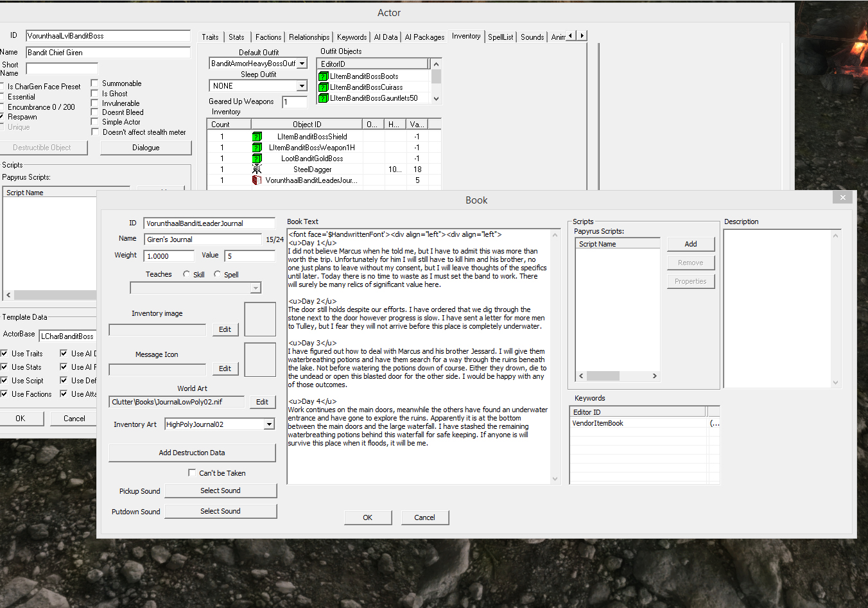This screenshot has height=608, width=868.
Task: Click the Book Weight input field
Action: click(x=169, y=256)
